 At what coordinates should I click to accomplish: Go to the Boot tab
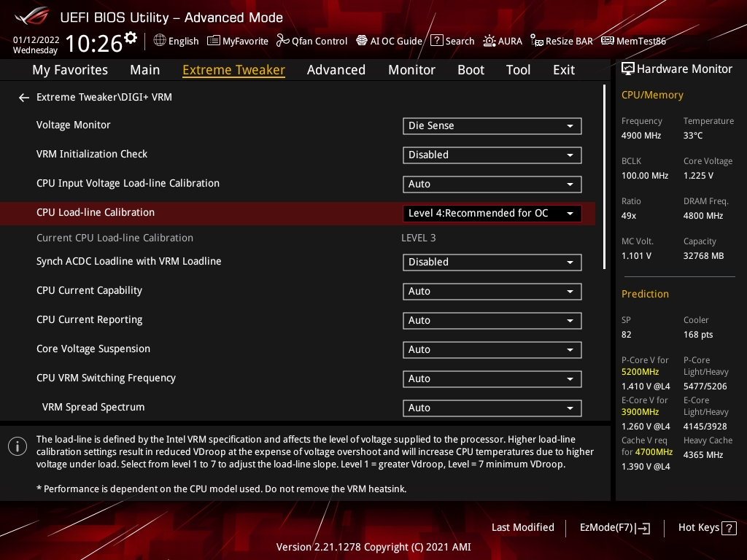[471, 70]
